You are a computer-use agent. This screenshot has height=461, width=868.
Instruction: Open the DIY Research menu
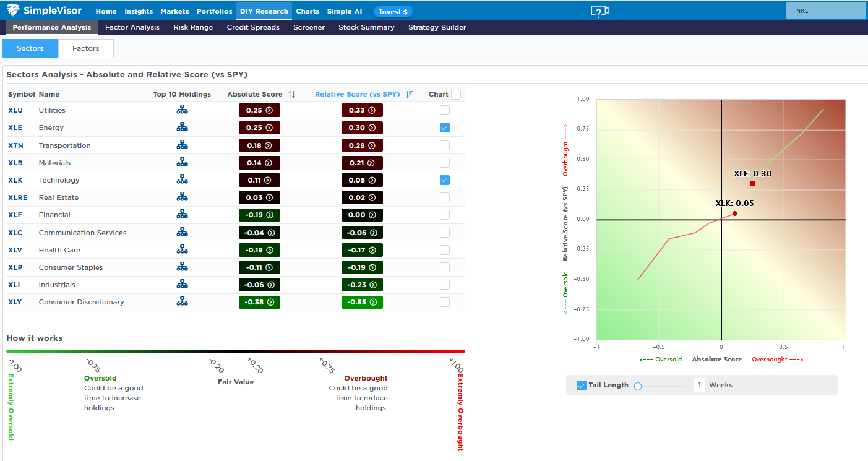tap(264, 11)
